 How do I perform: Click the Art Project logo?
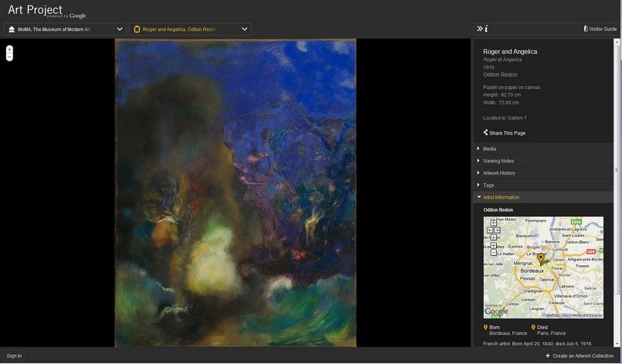click(47, 11)
